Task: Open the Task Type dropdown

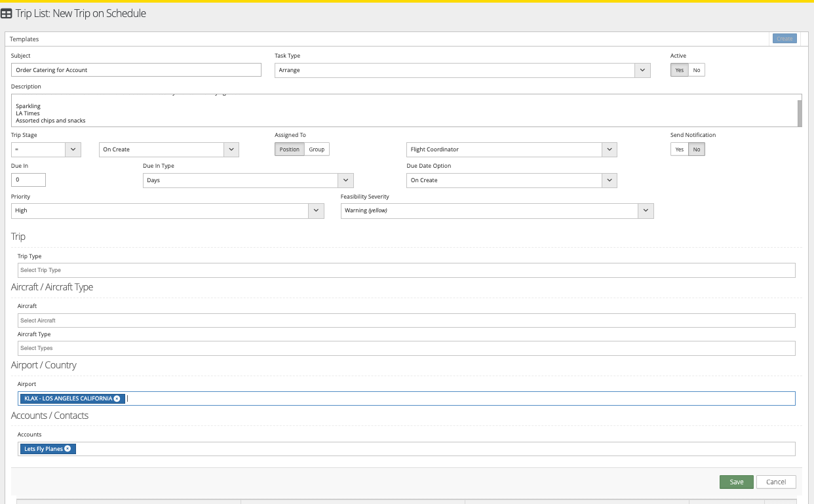Action: point(642,70)
